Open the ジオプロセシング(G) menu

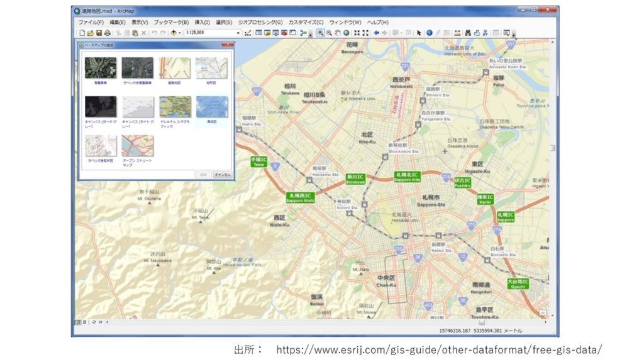point(260,22)
